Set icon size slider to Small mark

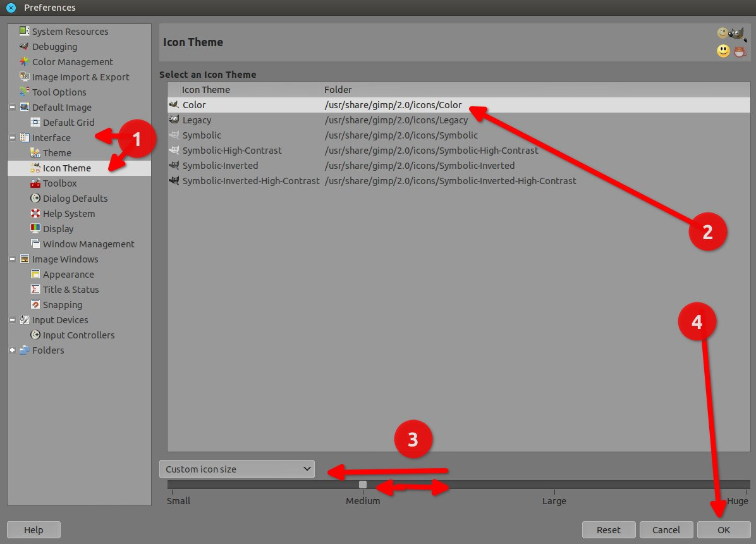172,485
